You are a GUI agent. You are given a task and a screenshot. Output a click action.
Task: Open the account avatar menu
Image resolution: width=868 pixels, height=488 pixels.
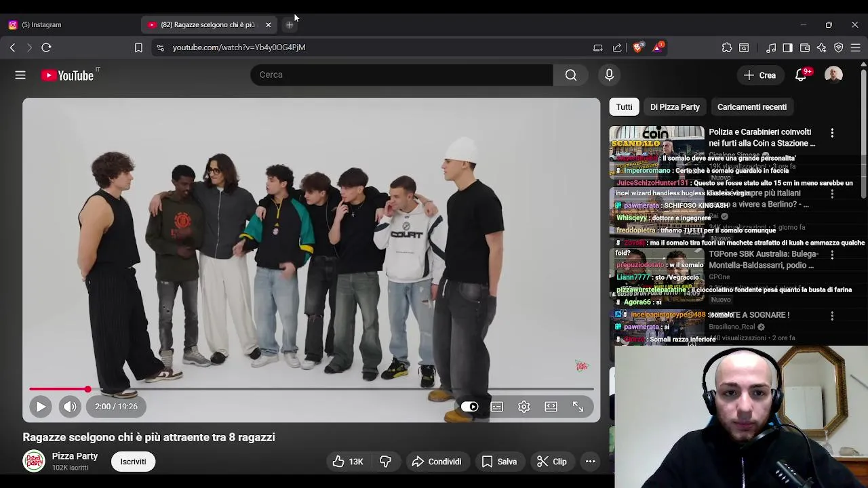click(833, 75)
